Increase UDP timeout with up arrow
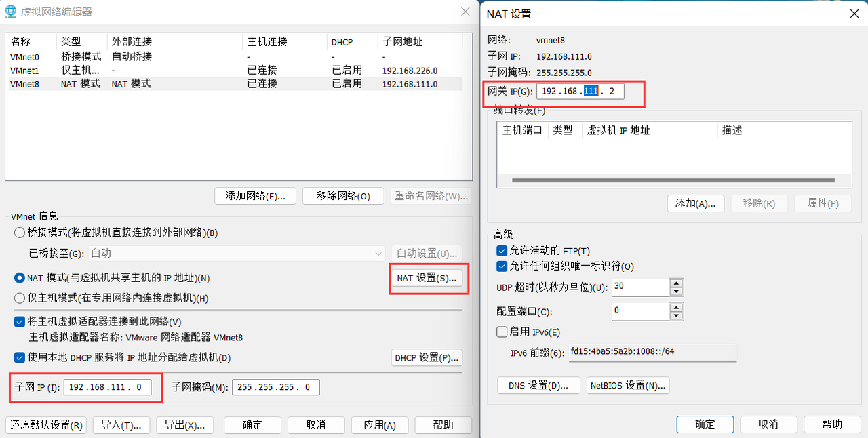Viewport: 868px width, 438px height. pyautogui.click(x=675, y=283)
